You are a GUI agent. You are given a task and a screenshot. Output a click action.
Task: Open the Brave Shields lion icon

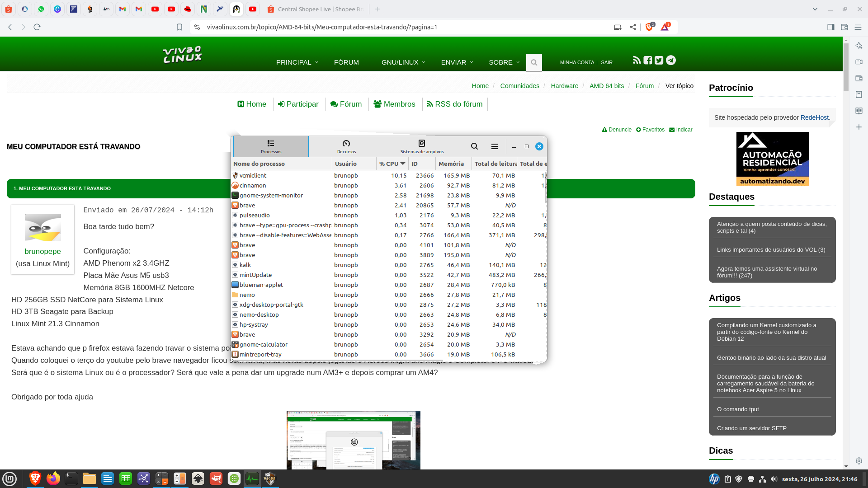click(x=650, y=27)
